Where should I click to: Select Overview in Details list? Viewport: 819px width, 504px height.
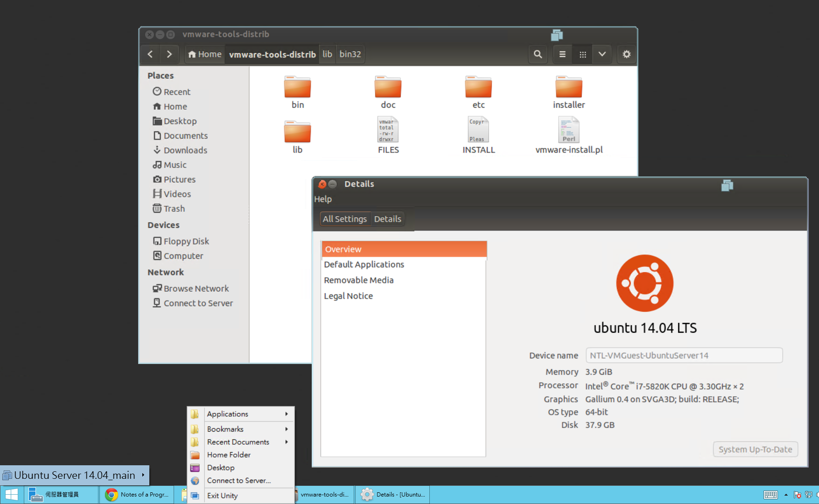click(x=404, y=249)
